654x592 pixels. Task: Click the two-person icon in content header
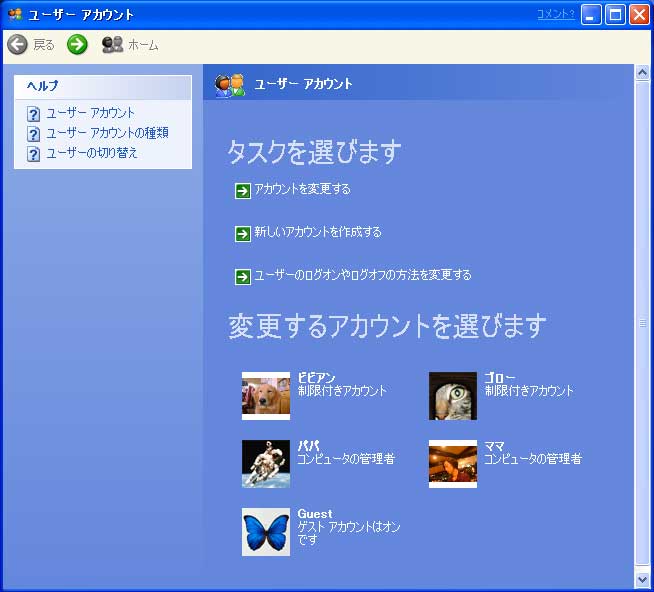[x=230, y=85]
